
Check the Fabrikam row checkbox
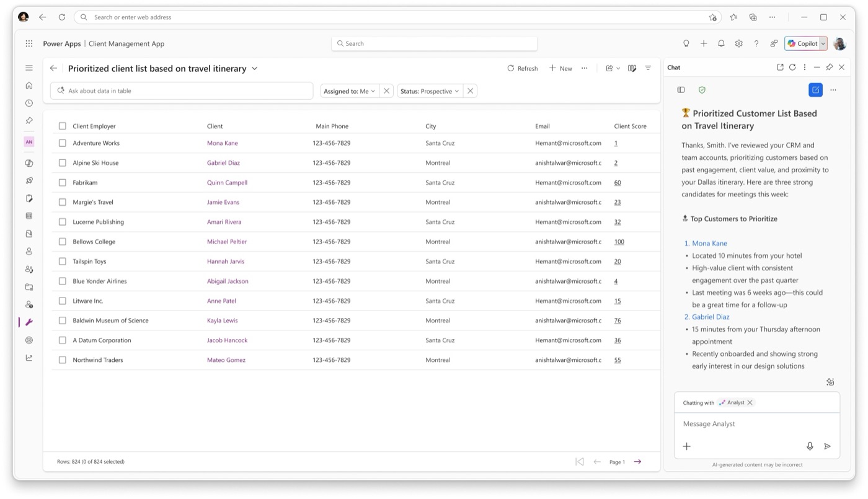click(x=62, y=183)
